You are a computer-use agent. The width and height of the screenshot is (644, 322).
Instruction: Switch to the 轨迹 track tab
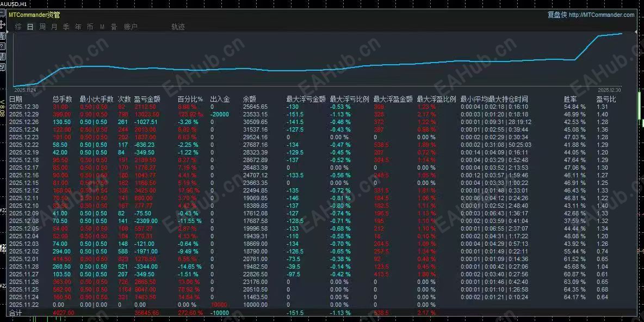point(178,27)
